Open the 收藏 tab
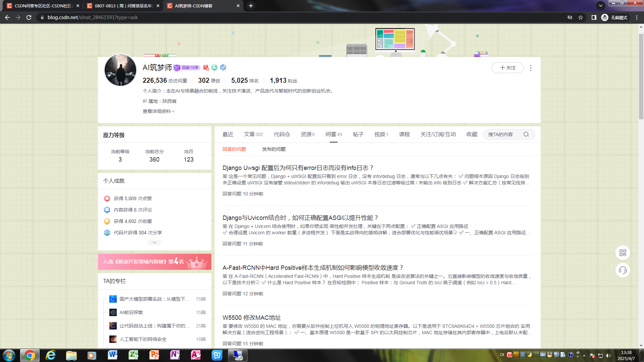This screenshot has height=362, width=644. (472, 134)
